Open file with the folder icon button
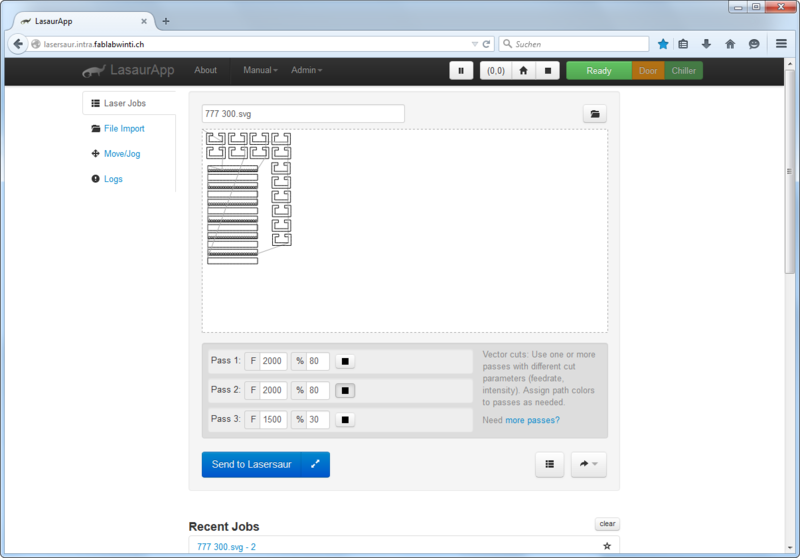The image size is (800, 558). 595,114
